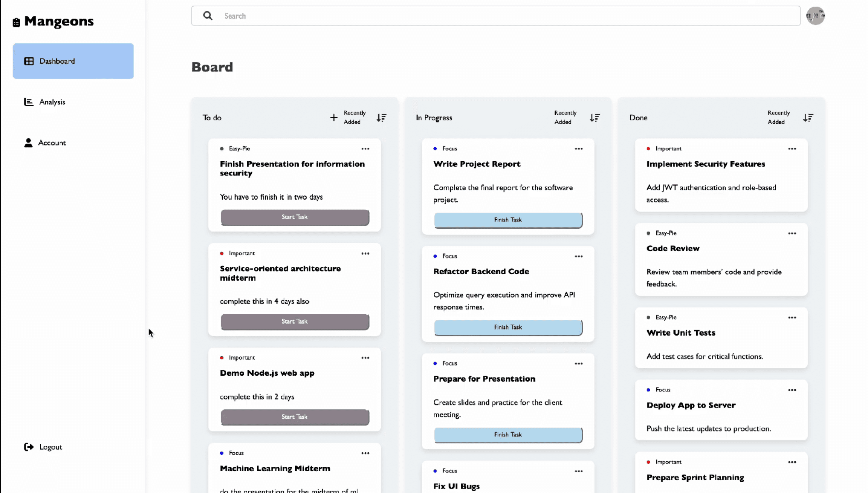Open the In Progress Recently Added sort dropdown
The width and height of the screenshot is (868, 493).
565,117
